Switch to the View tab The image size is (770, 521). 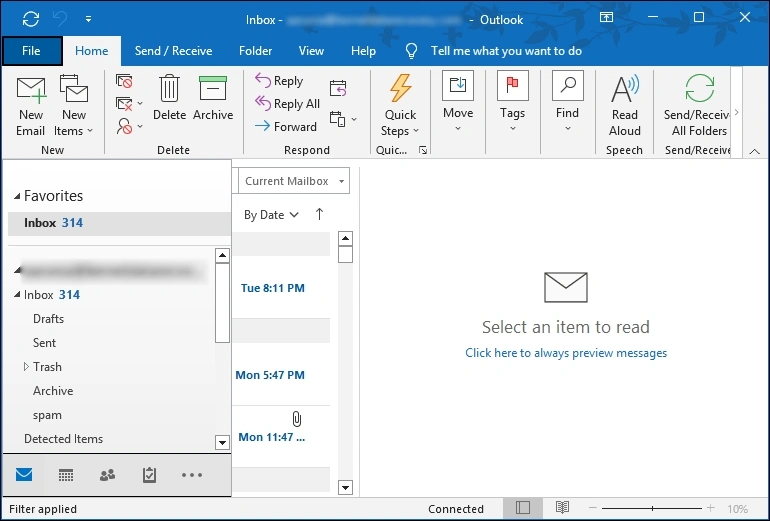pyautogui.click(x=311, y=51)
